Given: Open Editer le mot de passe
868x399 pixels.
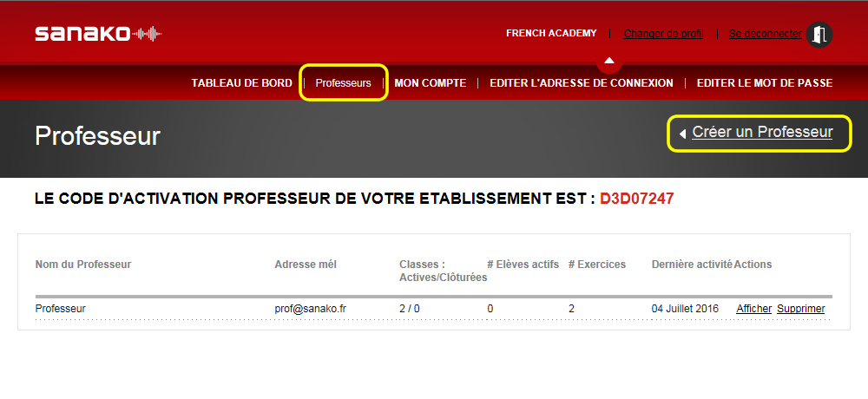Looking at the screenshot, I should (x=765, y=83).
